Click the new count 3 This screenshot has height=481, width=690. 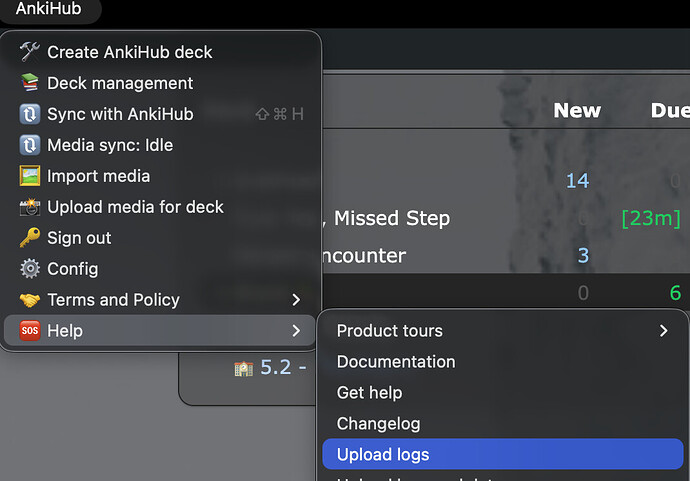pos(583,255)
